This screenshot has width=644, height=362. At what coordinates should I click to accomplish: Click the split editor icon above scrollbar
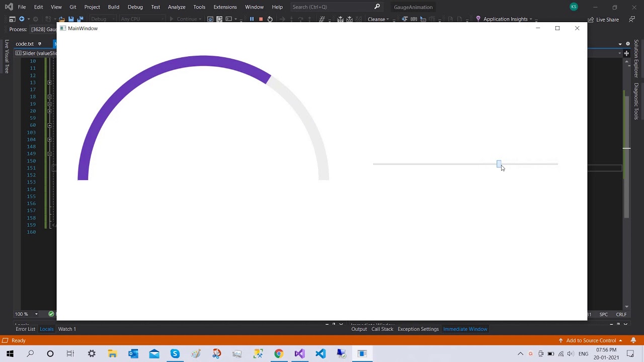point(626,53)
